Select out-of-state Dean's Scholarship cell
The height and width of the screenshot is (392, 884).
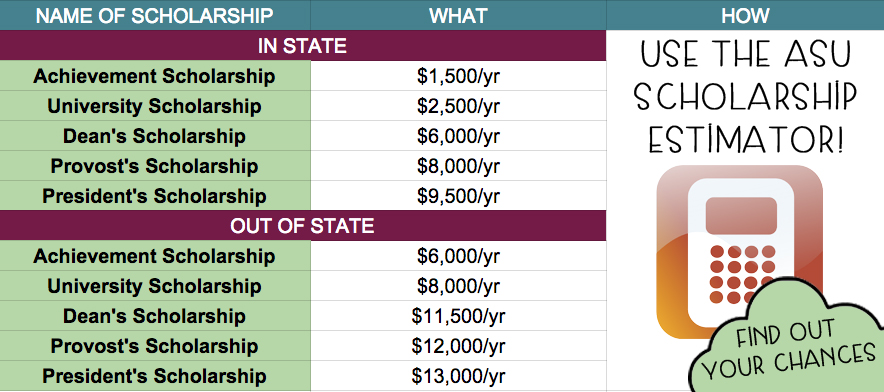click(155, 316)
